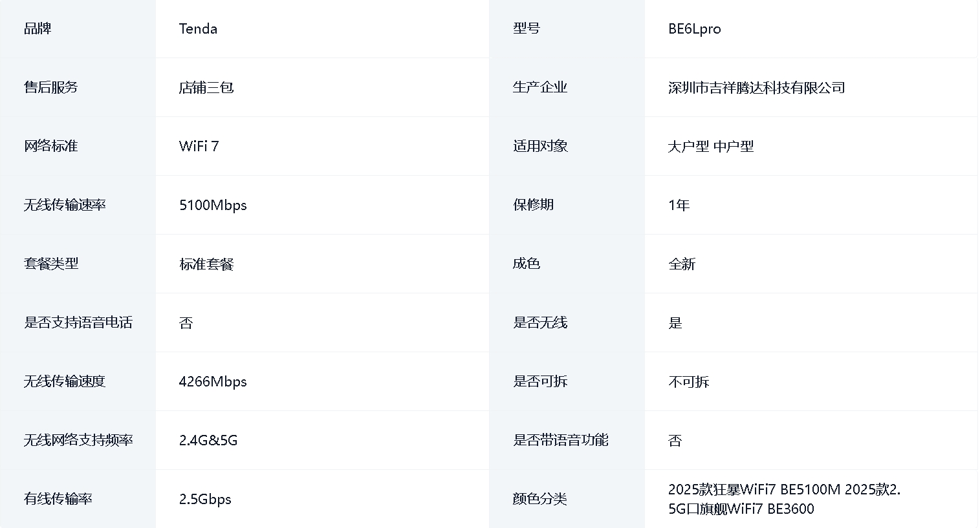Click the WiFi 7 network standard value
The image size is (980, 528).
coord(199,147)
